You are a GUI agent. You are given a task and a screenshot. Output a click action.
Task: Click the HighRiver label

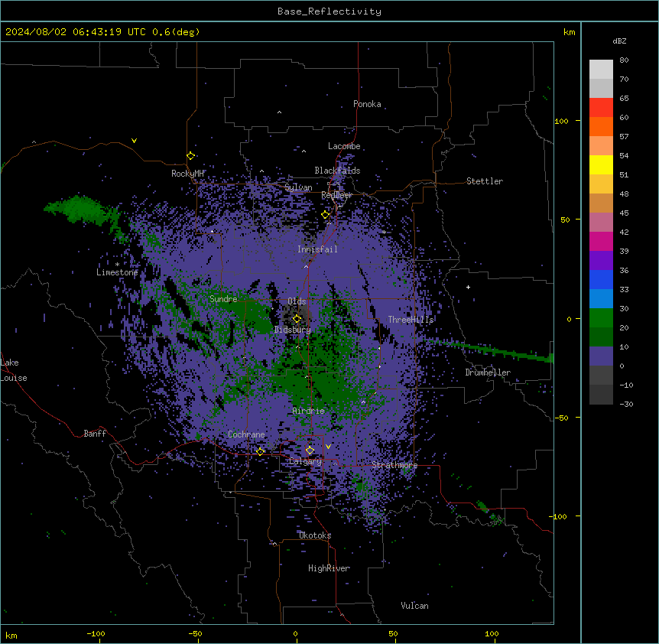tap(329, 568)
